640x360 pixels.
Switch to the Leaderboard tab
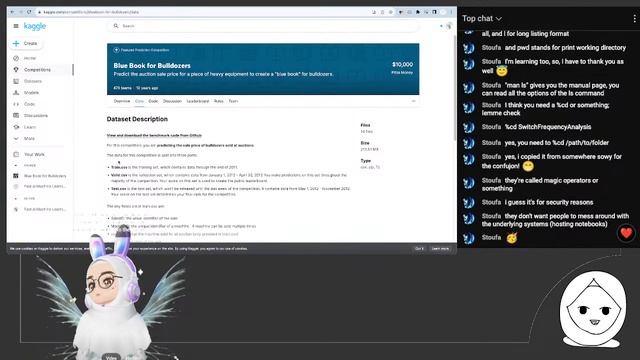pyautogui.click(x=198, y=101)
